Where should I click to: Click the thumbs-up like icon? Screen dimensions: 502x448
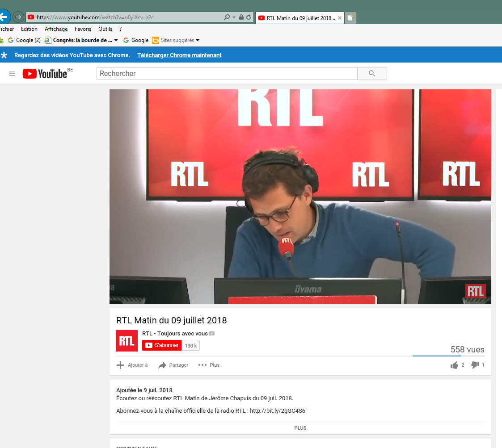click(x=454, y=365)
